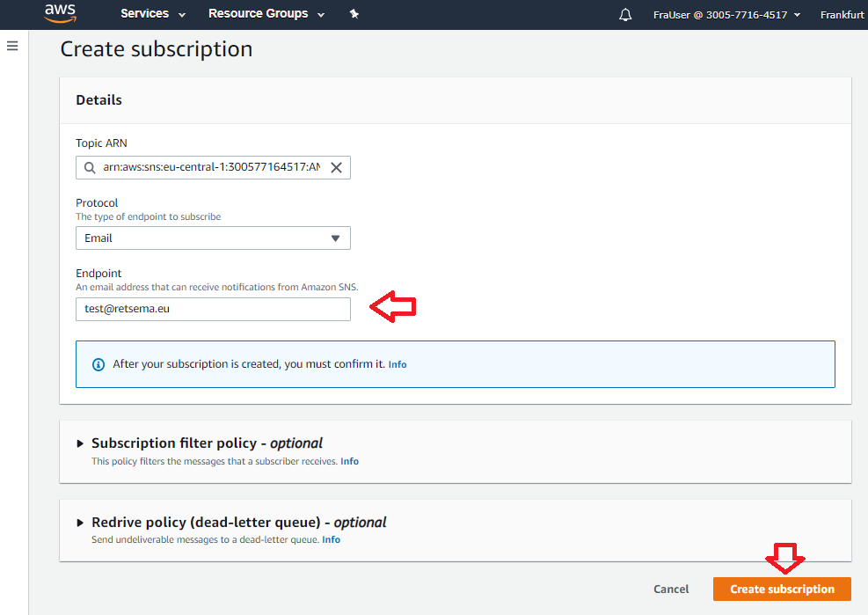This screenshot has height=615, width=868.
Task: Click the AWS logo home icon
Action: (60, 14)
